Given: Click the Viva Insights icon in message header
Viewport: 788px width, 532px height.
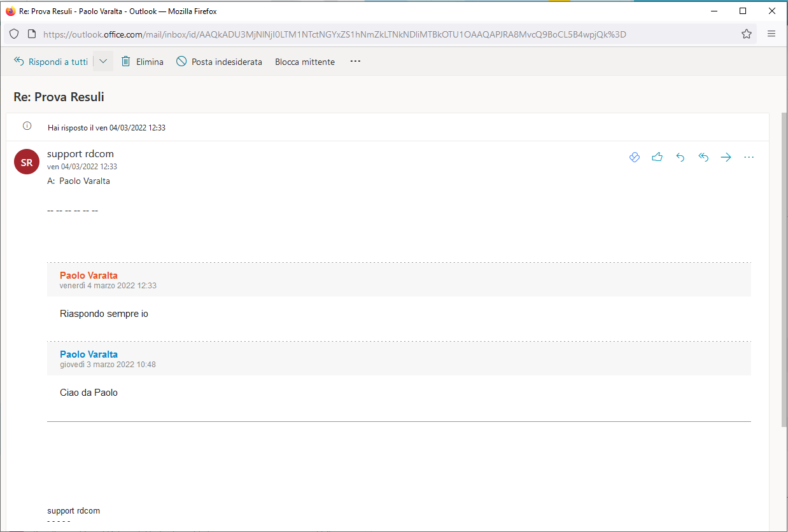Looking at the screenshot, I should (x=634, y=157).
